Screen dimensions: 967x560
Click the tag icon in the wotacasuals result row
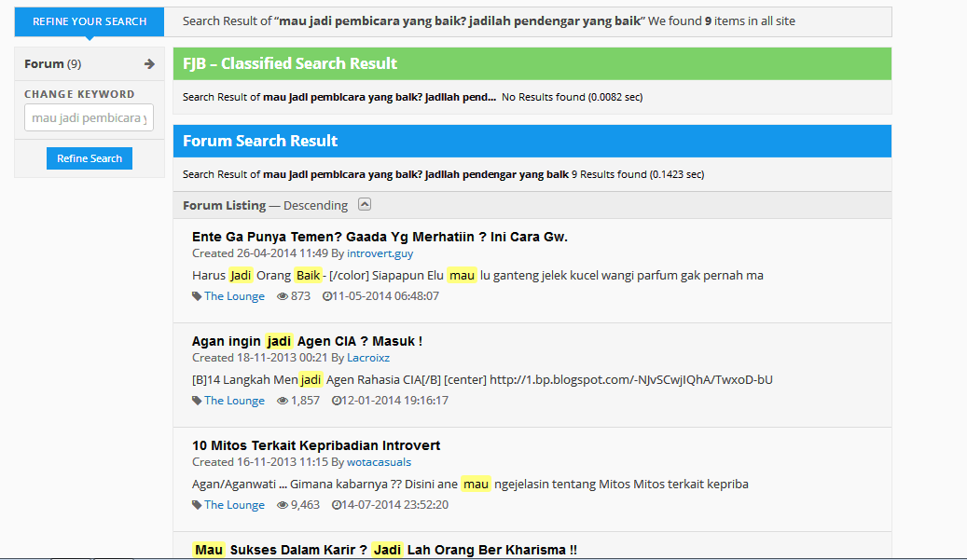click(x=197, y=505)
